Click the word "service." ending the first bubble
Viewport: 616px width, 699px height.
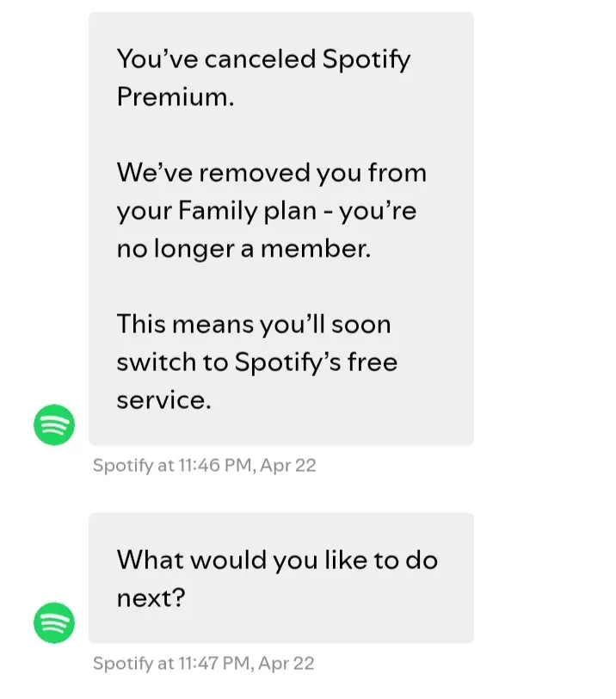point(164,400)
